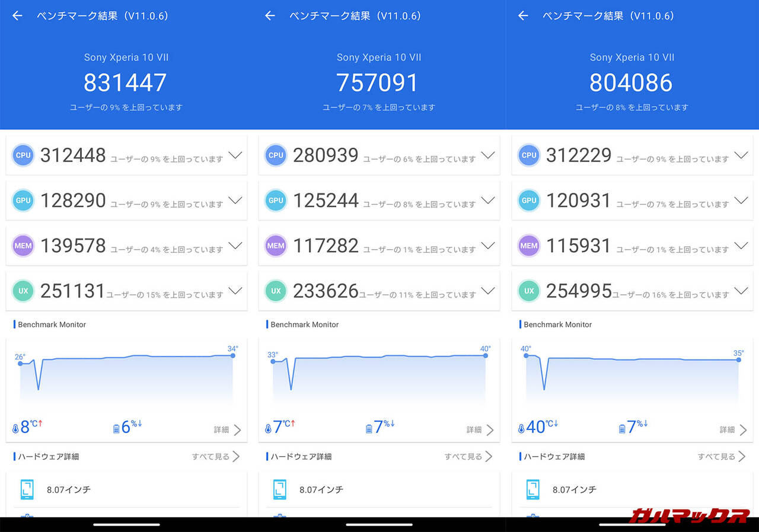Tap the display icon under the 804086 result

tap(532, 490)
